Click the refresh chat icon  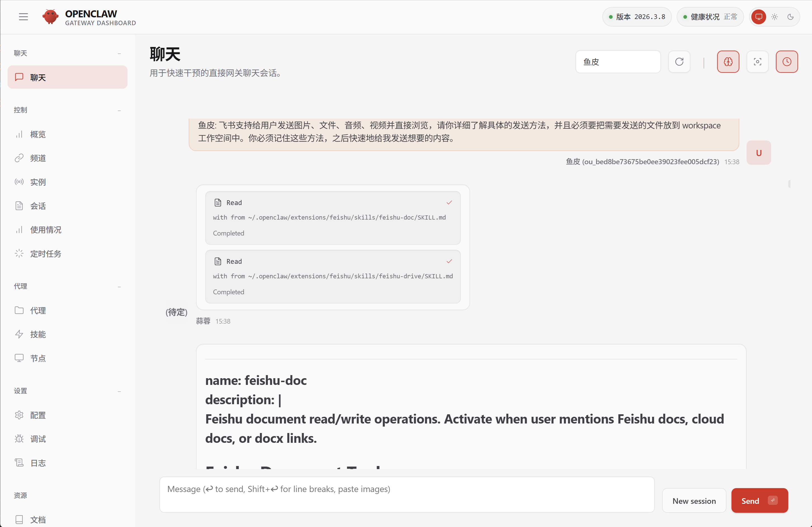[679, 62]
